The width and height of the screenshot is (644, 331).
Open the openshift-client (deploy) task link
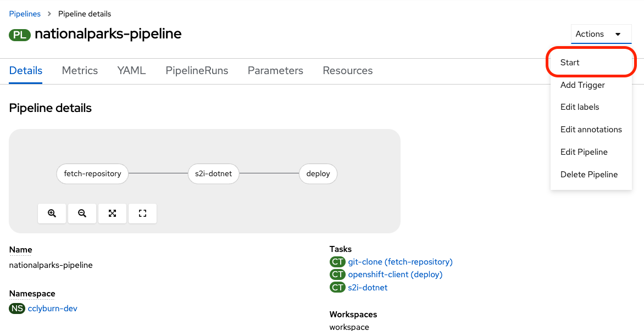pyautogui.click(x=395, y=274)
